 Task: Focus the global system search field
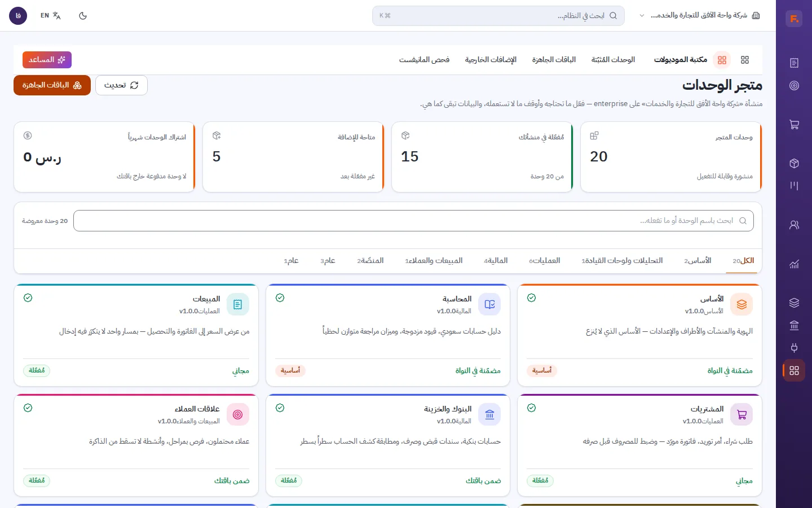[498, 16]
